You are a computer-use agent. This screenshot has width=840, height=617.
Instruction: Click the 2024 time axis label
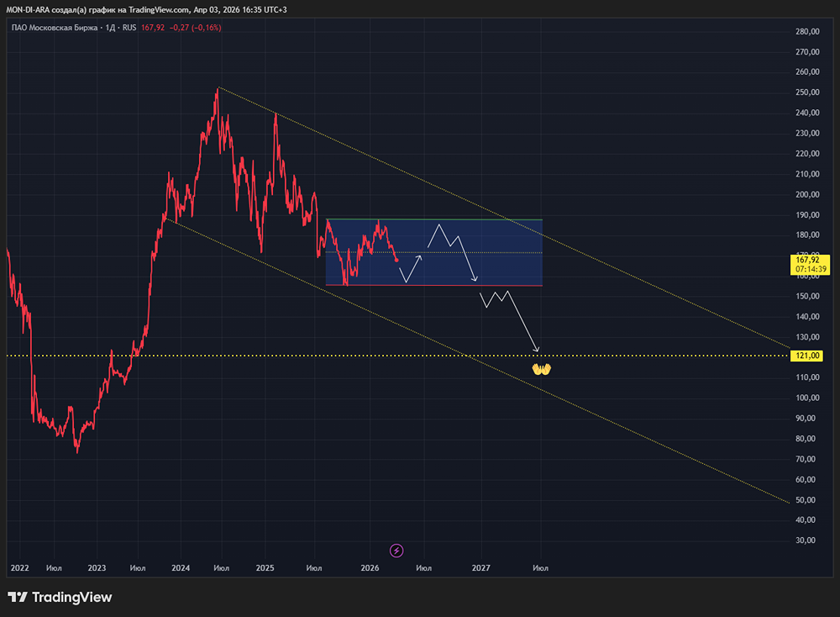click(181, 567)
